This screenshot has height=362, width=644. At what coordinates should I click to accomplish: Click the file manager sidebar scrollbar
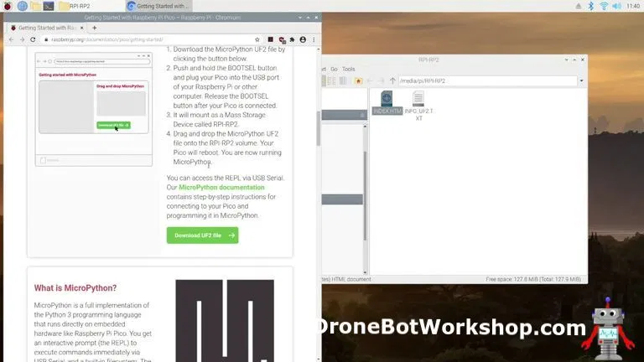(365, 195)
